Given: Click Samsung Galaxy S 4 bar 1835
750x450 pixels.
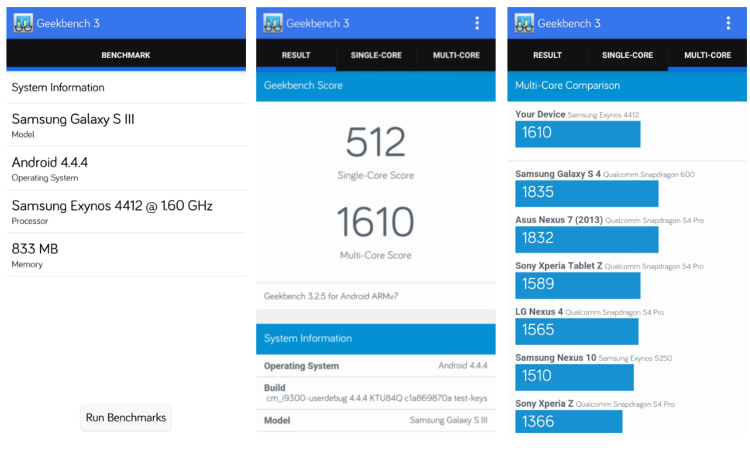Looking at the screenshot, I should 586,193.
